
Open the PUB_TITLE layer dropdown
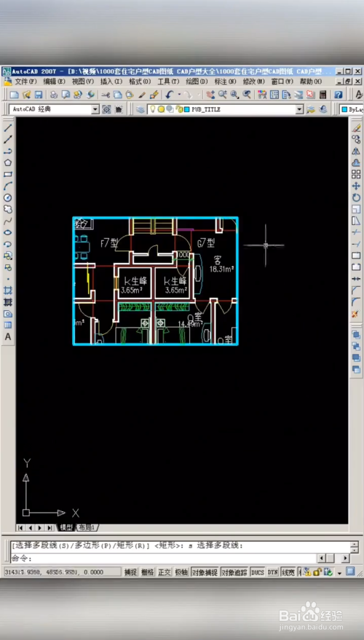(299, 109)
